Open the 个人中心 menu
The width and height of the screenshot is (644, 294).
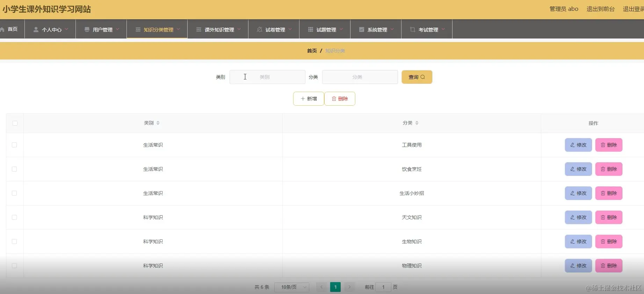coord(50,29)
